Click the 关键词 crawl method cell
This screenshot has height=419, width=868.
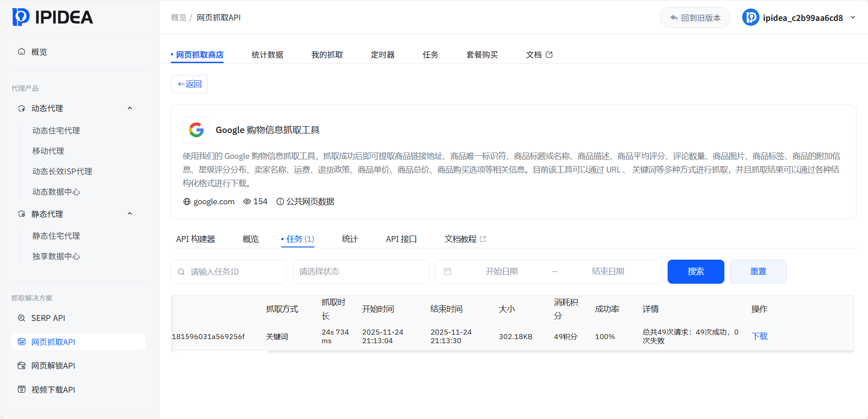coord(277,337)
